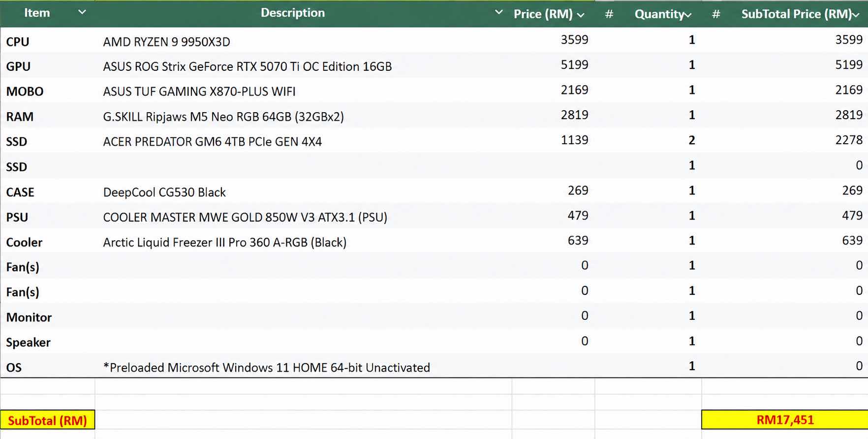Click the SSD unit price "1139"
The height and width of the screenshot is (439, 868).
574,140
